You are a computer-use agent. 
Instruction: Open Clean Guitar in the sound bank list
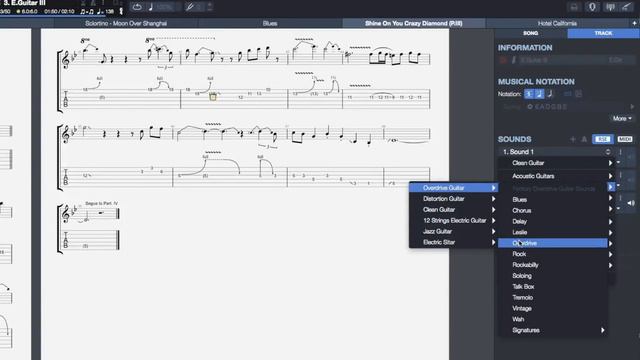click(x=557, y=163)
